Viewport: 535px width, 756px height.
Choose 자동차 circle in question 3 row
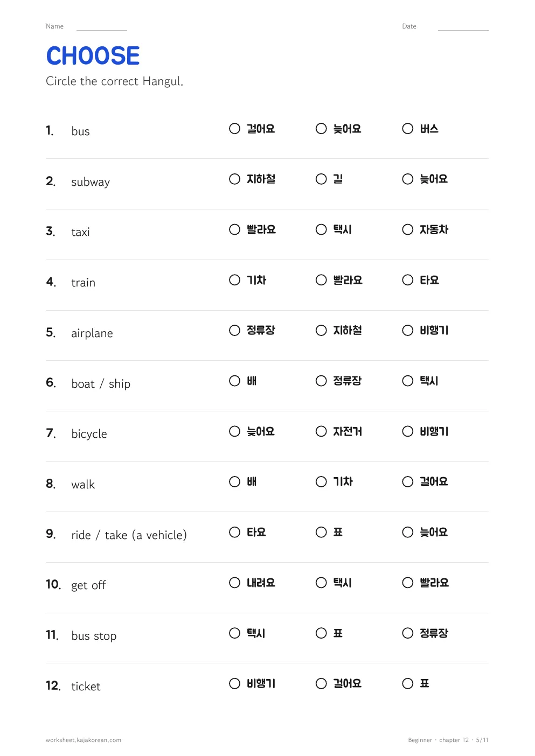408,229
